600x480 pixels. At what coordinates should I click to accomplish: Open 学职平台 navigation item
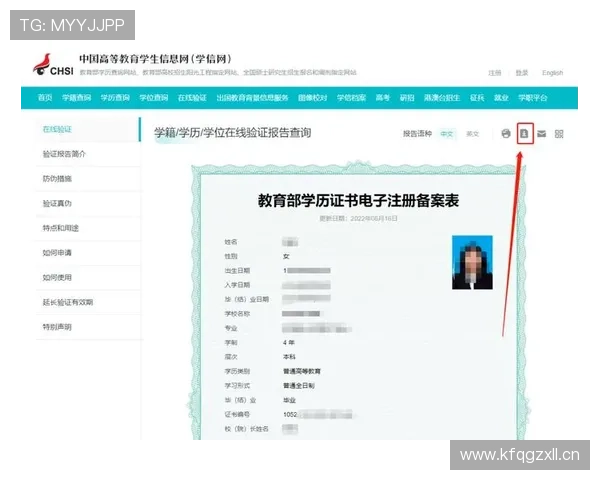[533, 98]
